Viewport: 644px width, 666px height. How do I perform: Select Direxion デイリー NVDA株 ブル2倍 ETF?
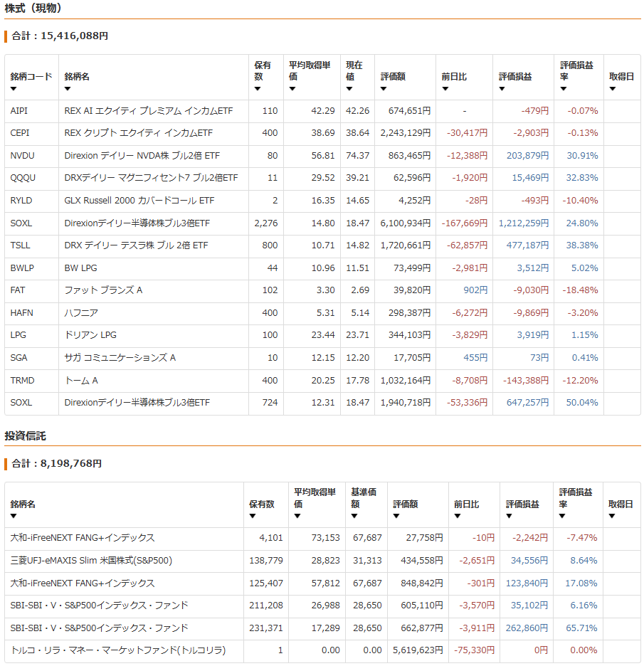click(x=142, y=155)
